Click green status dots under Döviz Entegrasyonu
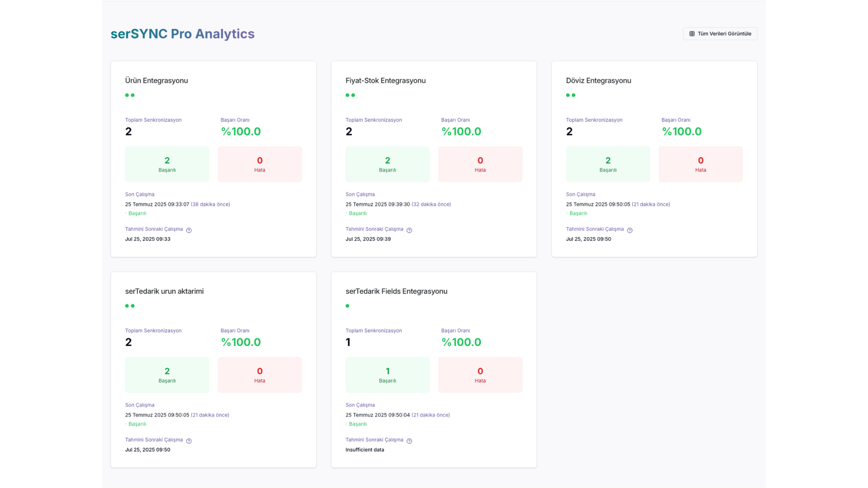This screenshot has width=868, height=488. pos(571,95)
